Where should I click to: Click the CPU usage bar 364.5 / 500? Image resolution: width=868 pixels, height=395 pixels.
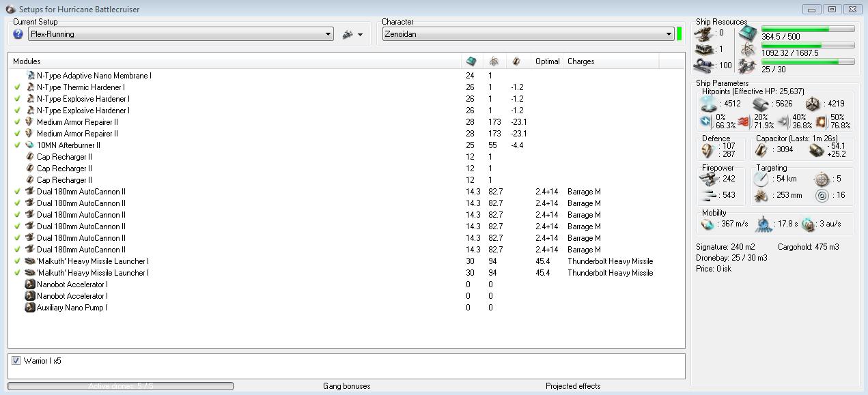(x=808, y=29)
